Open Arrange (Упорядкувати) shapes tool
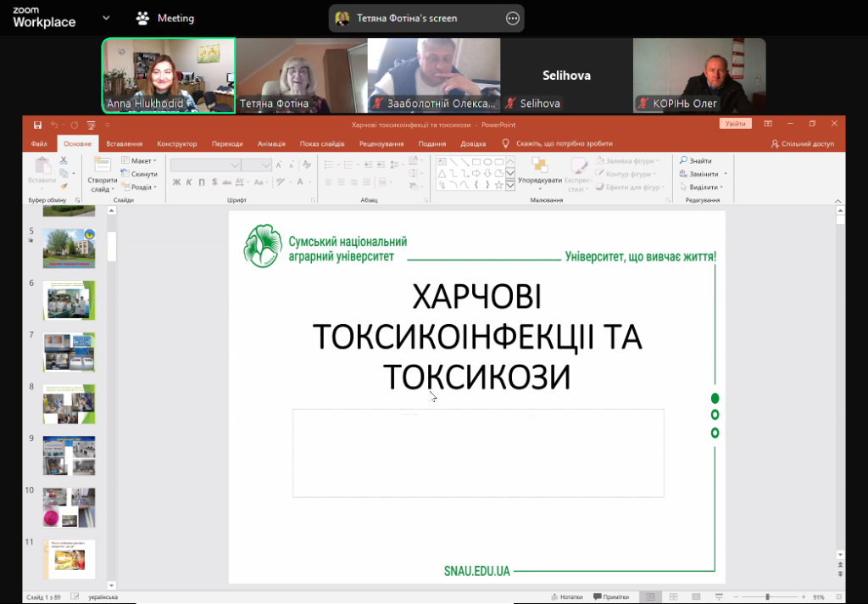The image size is (868, 604). pyautogui.click(x=539, y=171)
